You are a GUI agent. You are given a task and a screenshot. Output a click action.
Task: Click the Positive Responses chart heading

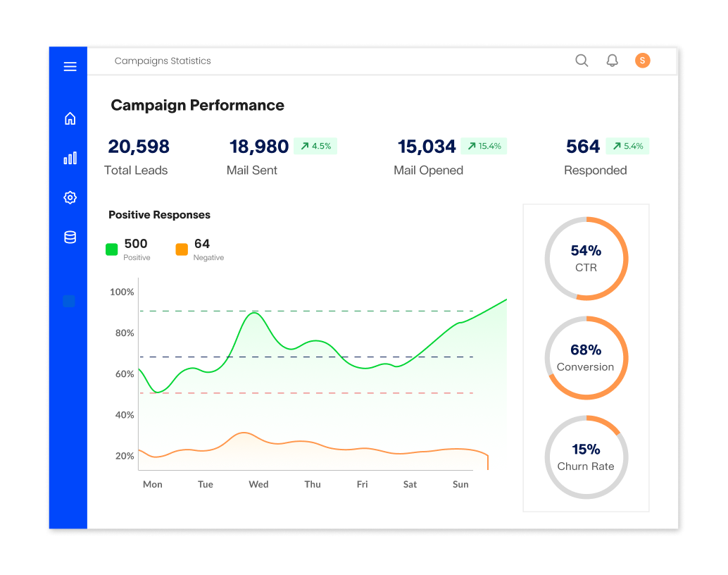click(x=159, y=215)
